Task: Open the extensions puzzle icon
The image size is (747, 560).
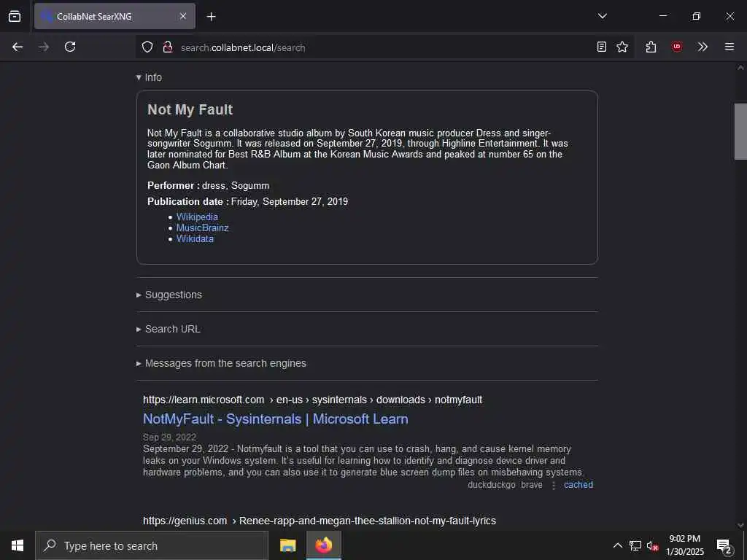Action: pos(651,47)
